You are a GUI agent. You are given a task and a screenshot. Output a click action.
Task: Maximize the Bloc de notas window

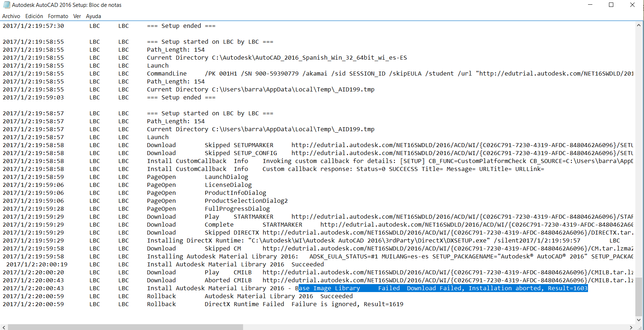coord(611,5)
